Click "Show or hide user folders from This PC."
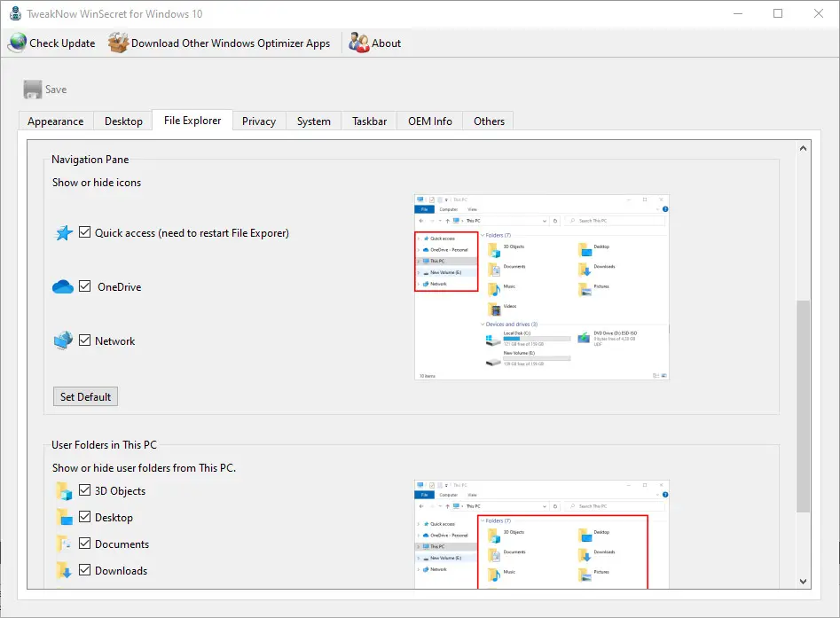Image resolution: width=840 pixels, height=618 pixels. click(x=144, y=467)
